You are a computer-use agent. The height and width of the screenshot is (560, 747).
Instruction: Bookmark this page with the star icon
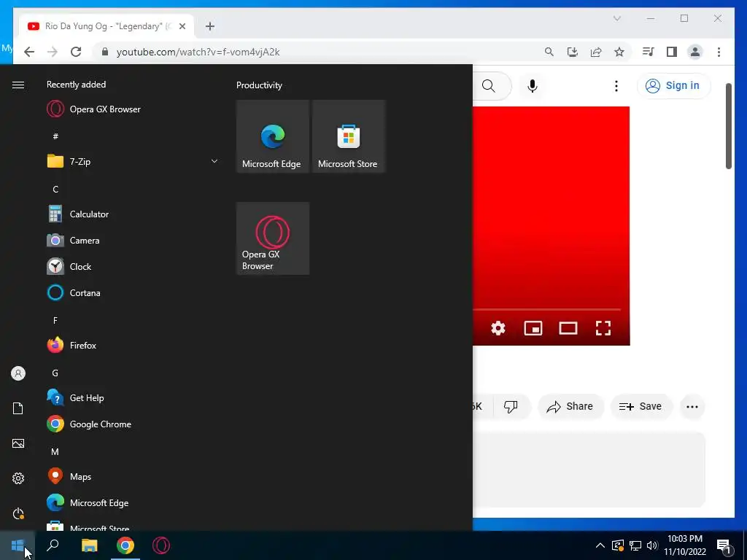point(619,52)
